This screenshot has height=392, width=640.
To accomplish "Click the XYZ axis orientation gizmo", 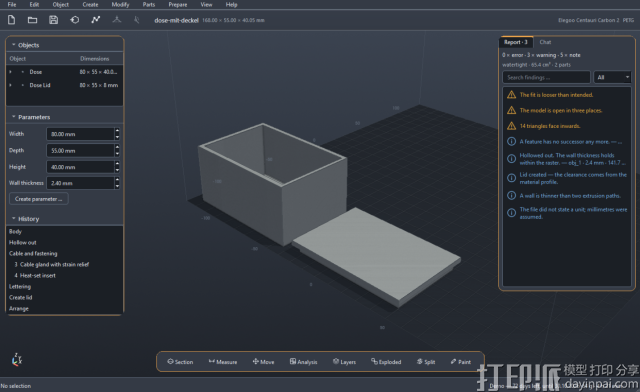I will pos(17,359).
